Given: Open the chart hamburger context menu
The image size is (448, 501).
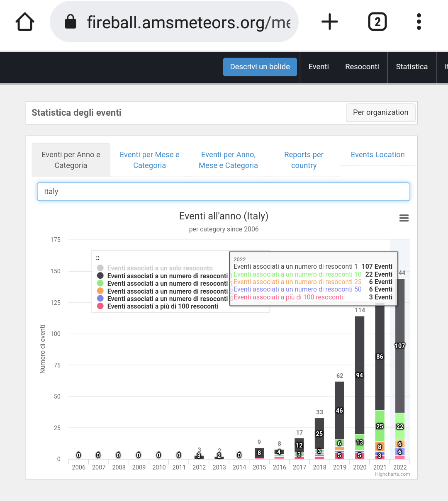Looking at the screenshot, I should click(404, 218).
